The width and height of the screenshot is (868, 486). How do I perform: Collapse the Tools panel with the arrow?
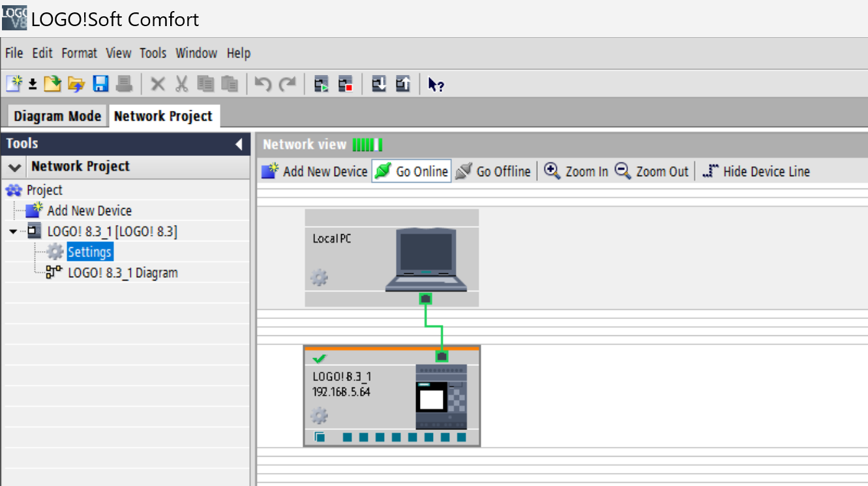239,144
